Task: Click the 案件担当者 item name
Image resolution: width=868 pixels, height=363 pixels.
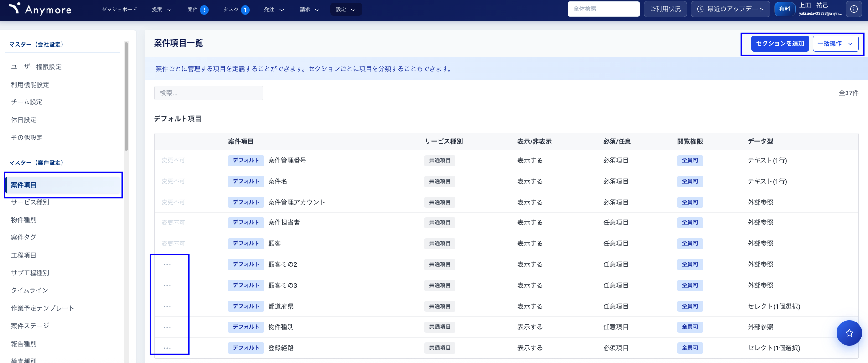Action: point(284,223)
